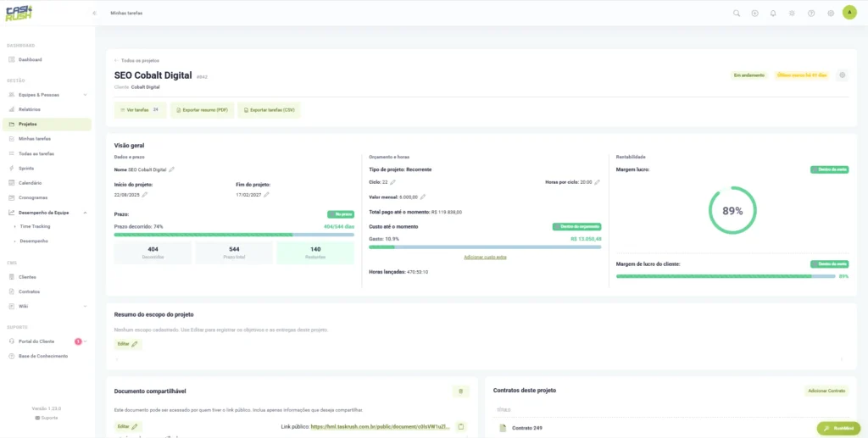Viewport: 868px width, 438px height.
Task: Go back to Todos os projetos
Action: coord(136,60)
